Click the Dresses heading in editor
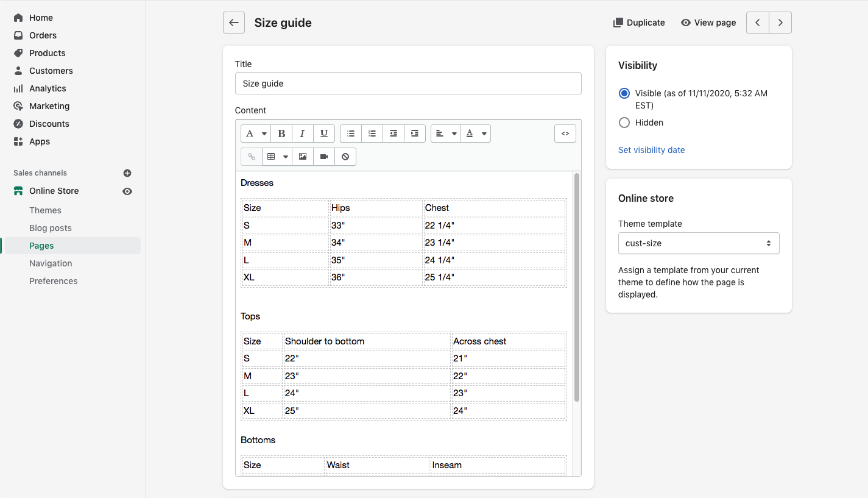868x498 pixels. (x=257, y=183)
